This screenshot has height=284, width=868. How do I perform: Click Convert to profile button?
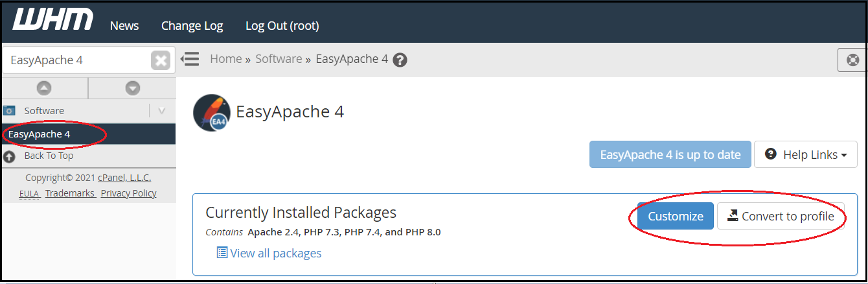click(x=781, y=216)
